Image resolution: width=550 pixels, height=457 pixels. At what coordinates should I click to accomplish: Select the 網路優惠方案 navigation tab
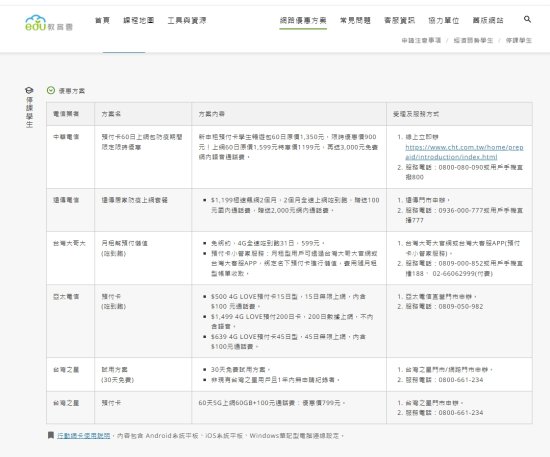point(303,20)
